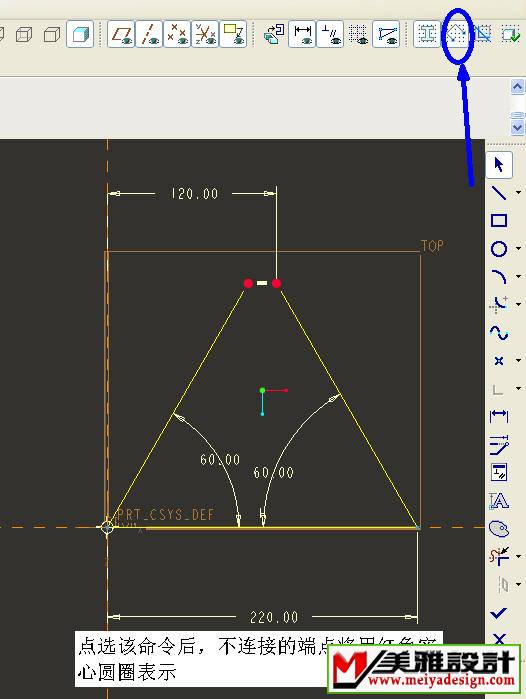The image size is (526, 699).
Task: Open the Text sketch tool
Action: [499, 501]
